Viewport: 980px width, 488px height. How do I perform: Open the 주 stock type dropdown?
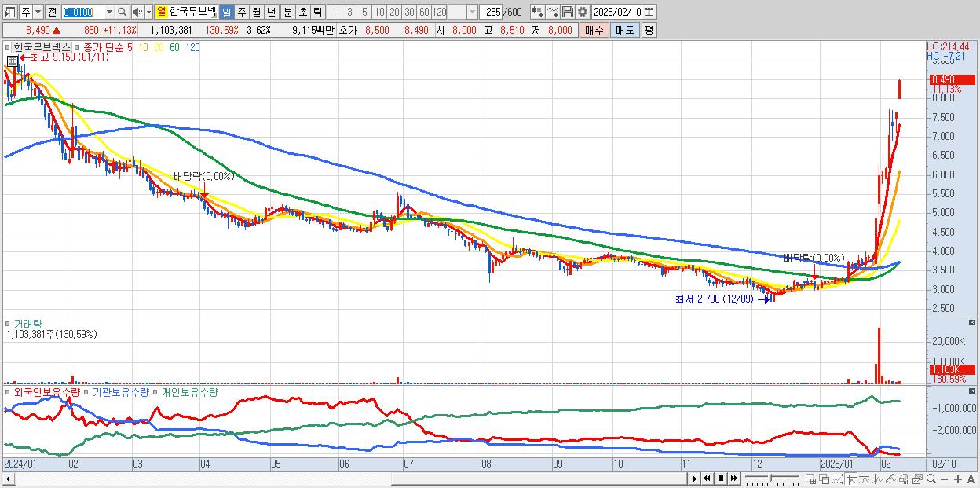click(38, 13)
